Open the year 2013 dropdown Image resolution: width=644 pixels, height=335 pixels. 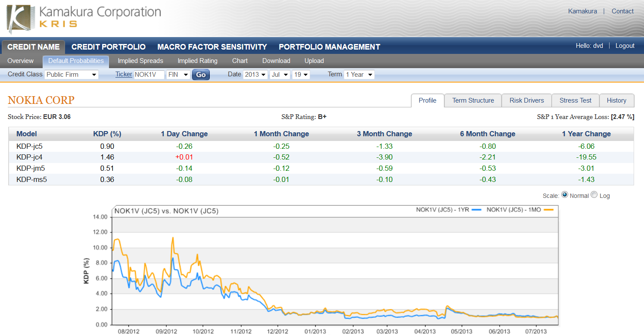255,75
